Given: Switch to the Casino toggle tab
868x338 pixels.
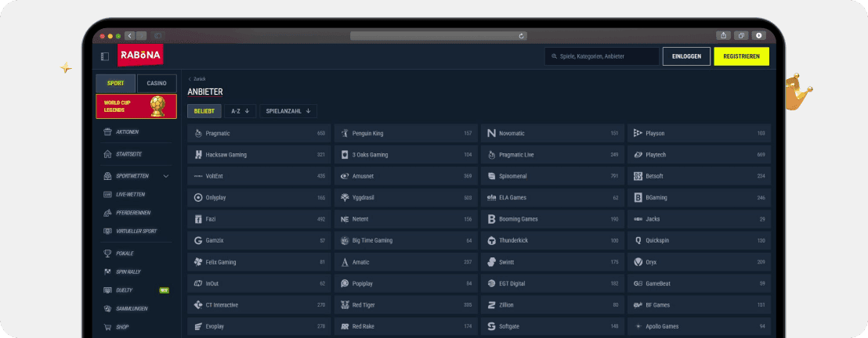Looking at the screenshot, I should [157, 84].
